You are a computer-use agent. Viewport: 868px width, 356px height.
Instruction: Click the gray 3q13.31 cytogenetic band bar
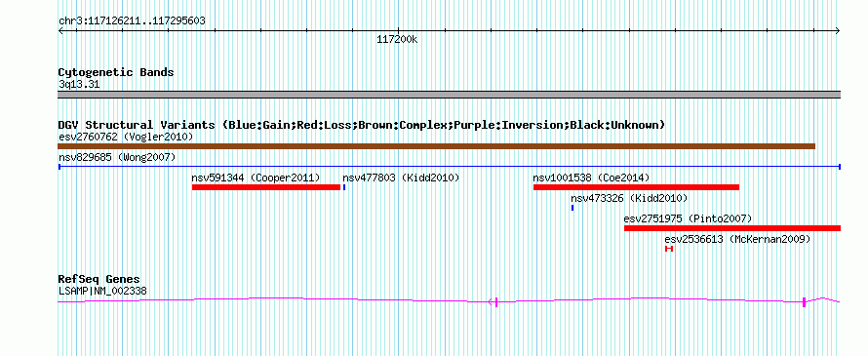450,95
